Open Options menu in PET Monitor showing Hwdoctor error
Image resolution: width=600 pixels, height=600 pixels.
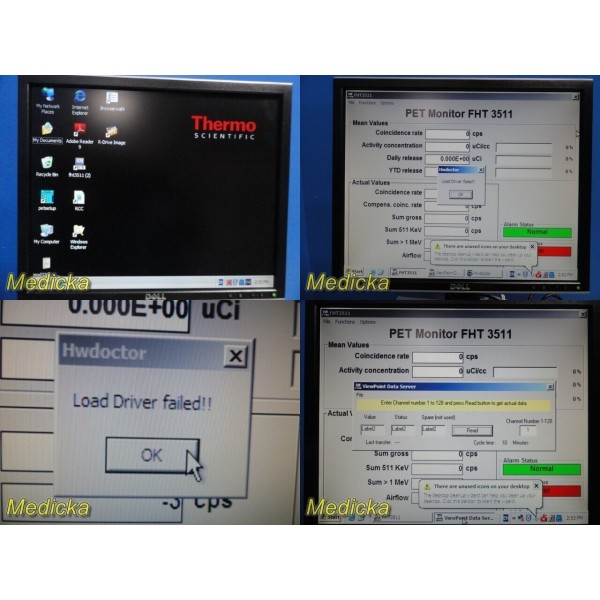pyautogui.click(x=386, y=103)
